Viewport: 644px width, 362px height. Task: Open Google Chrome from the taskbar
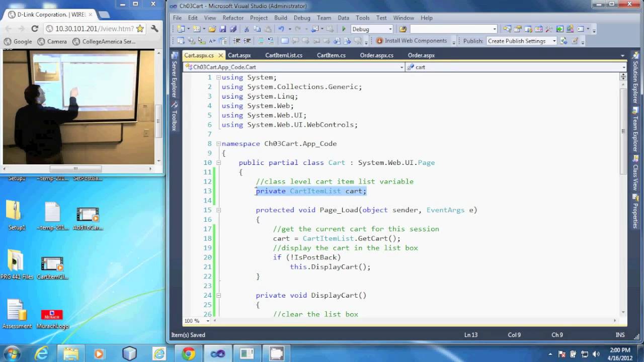(x=189, y=354)
